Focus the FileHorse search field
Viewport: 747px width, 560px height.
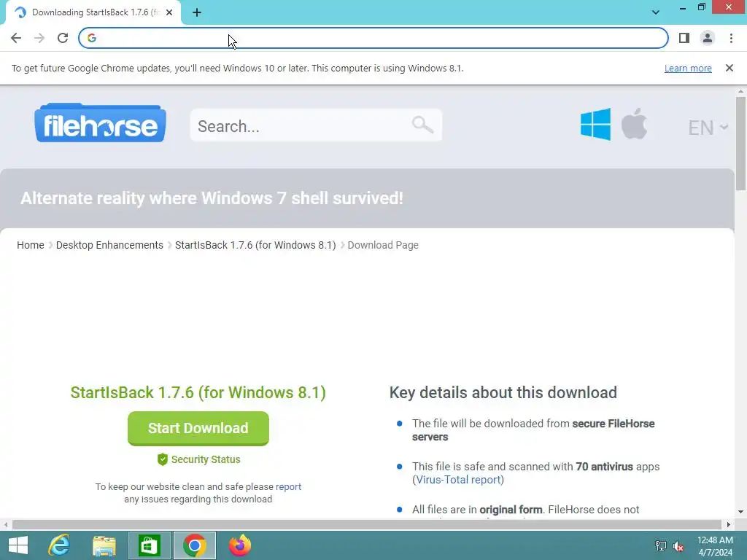coord(316,125)
